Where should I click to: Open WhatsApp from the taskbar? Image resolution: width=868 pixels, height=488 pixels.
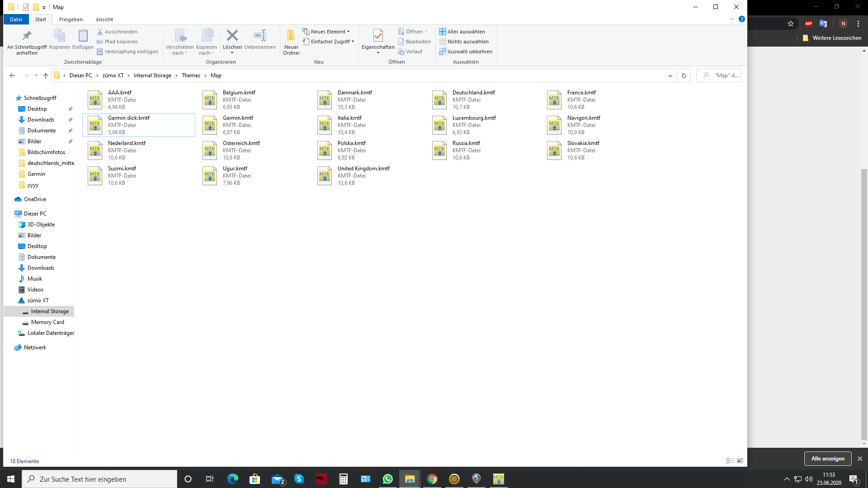coord(387,479)
